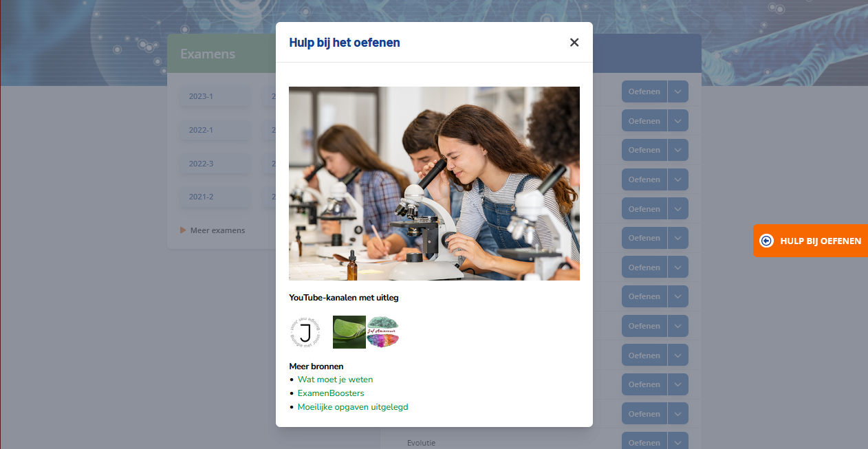The width and height of the screenshot is (868, 449).
Task: Click the Oefenen button in the Evolutie row
Action: [644, 441]
